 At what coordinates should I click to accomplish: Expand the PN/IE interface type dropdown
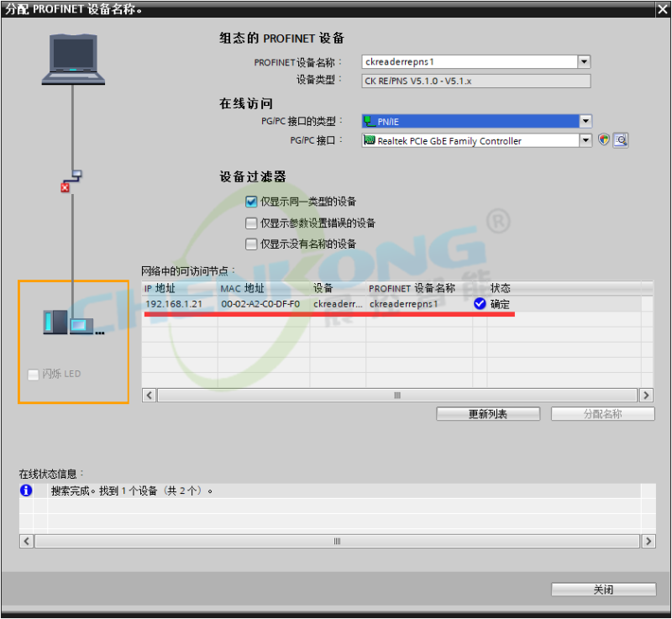585,121
